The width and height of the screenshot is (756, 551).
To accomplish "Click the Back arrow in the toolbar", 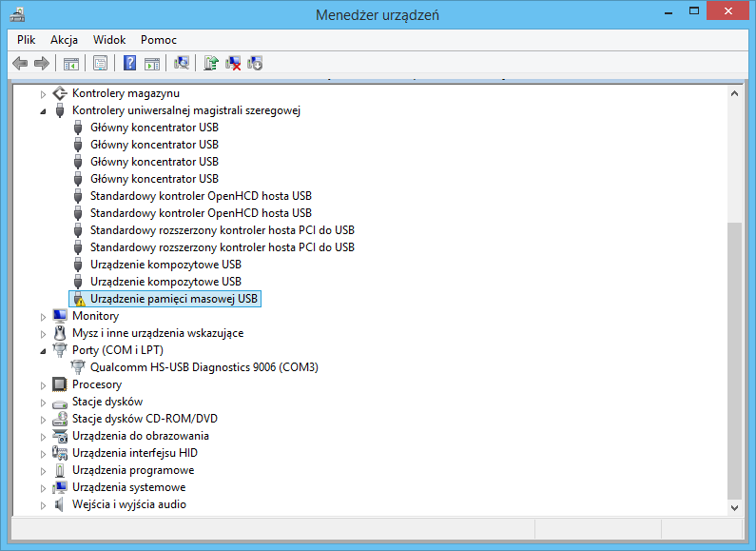I will pyautogui.click(x=20, y=63).
